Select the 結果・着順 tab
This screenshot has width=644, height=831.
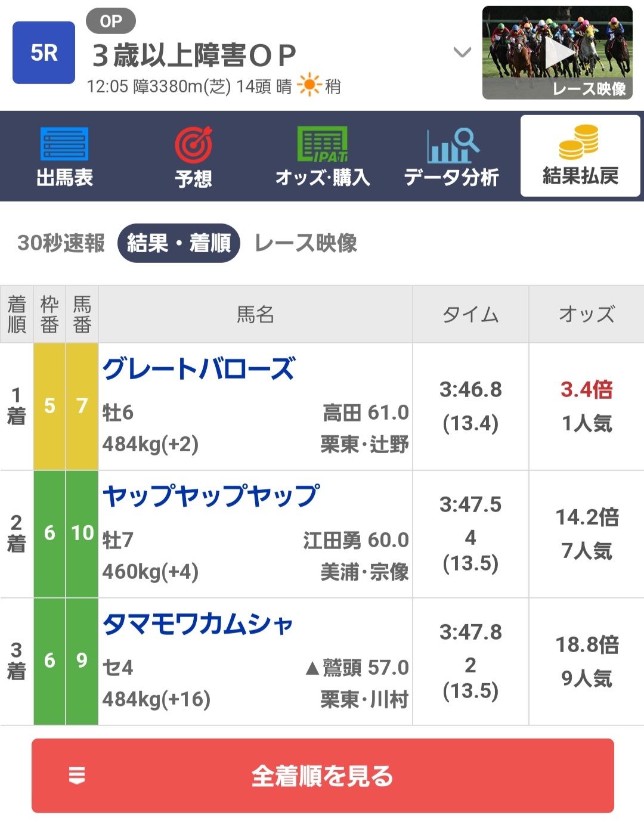pyautogui.click(x=179, y=243)
